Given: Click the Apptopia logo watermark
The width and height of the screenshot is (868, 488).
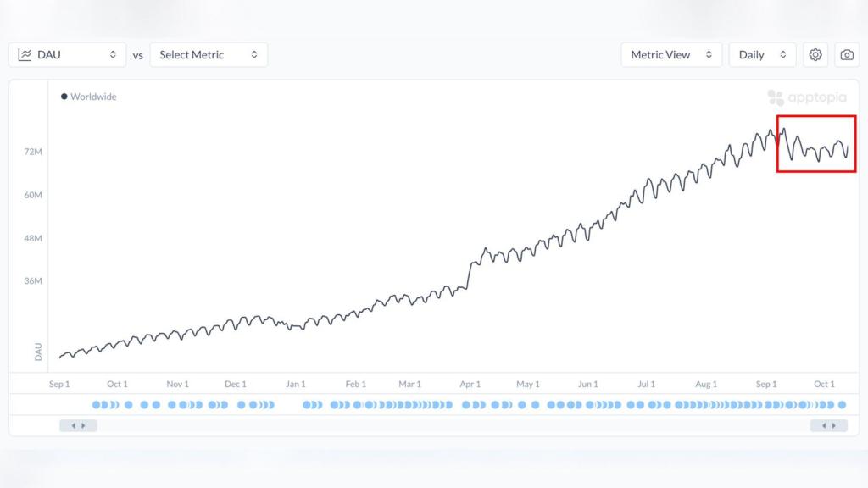Looking at the screenshot, I should [807, 97].
